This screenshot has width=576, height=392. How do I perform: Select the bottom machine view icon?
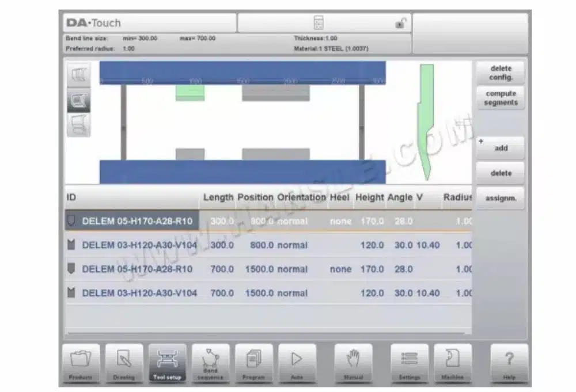click(x=78, y=125)
